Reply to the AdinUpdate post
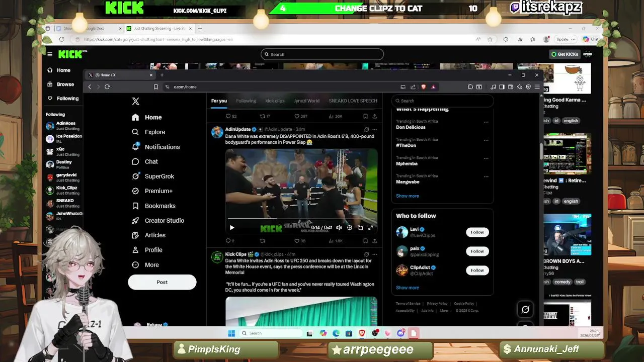 [230, 241]
